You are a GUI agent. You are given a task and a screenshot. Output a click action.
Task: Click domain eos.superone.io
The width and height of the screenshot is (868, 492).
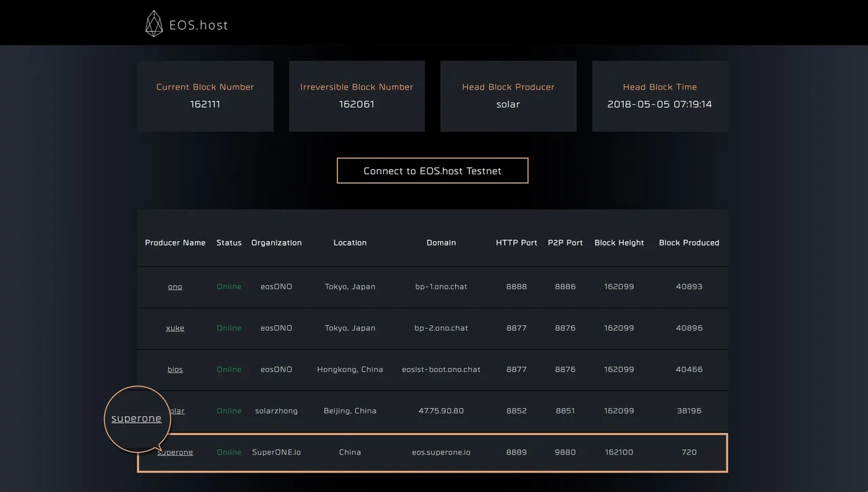[441, 452]
